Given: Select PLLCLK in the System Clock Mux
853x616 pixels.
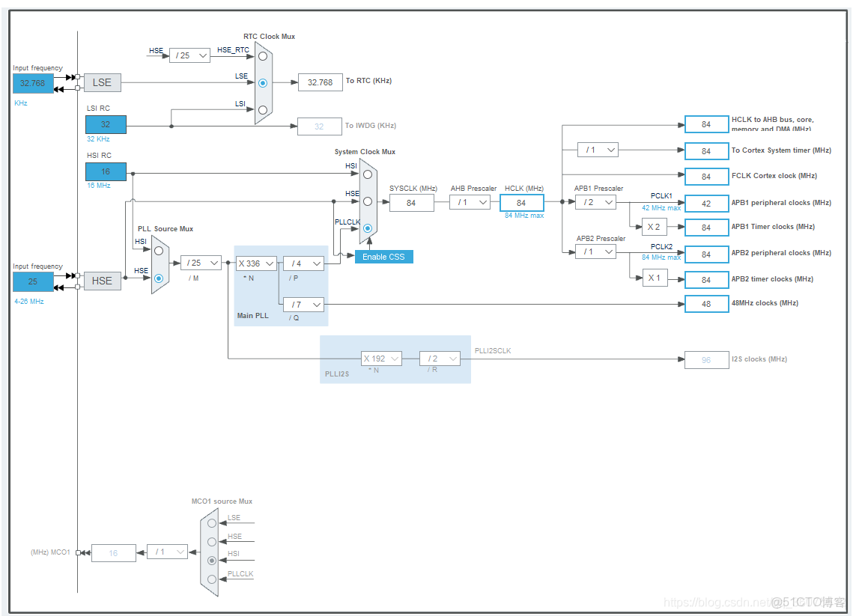Looking at the screenshot, I should (x=367, y=227).
